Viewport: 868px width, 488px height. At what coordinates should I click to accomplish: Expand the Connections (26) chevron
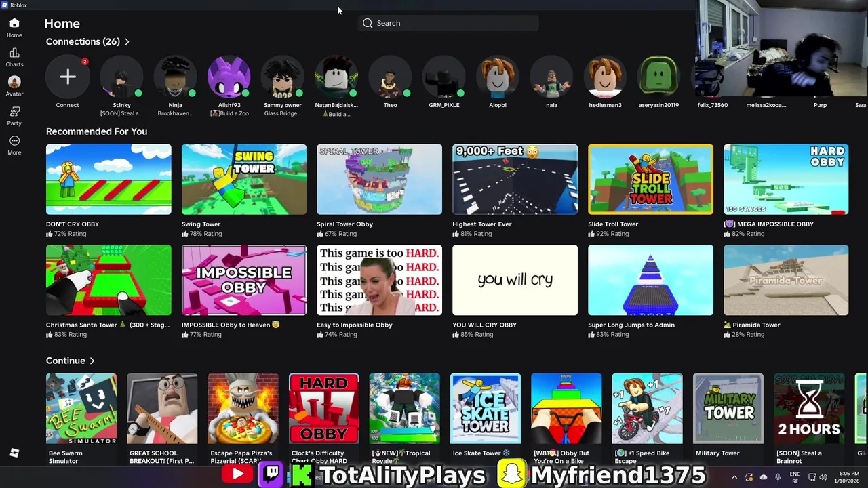[x=127, y=42]
